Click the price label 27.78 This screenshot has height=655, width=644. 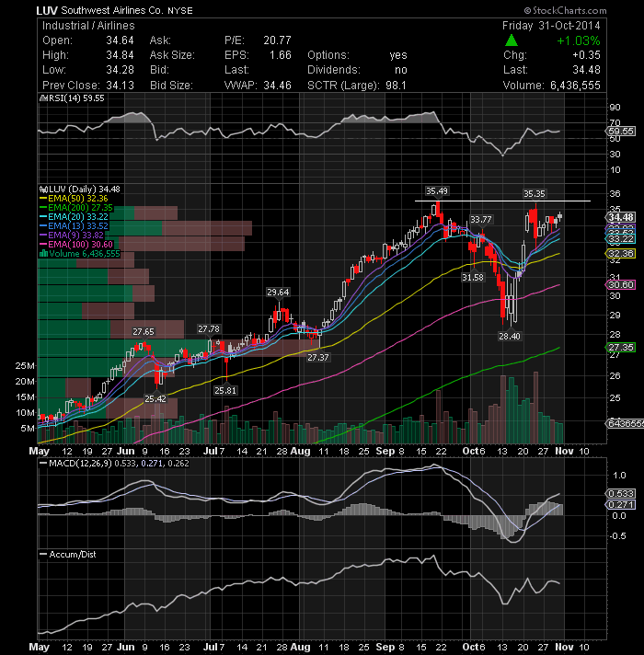coord(209,329)
